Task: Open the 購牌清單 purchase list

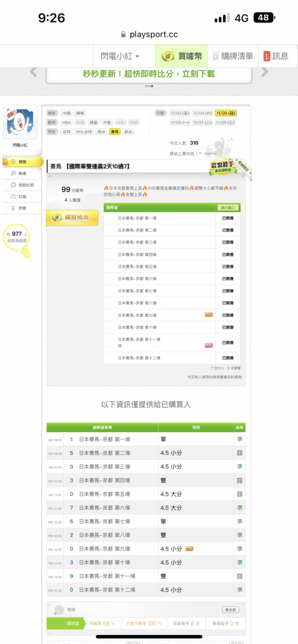Action: [233, 56]
